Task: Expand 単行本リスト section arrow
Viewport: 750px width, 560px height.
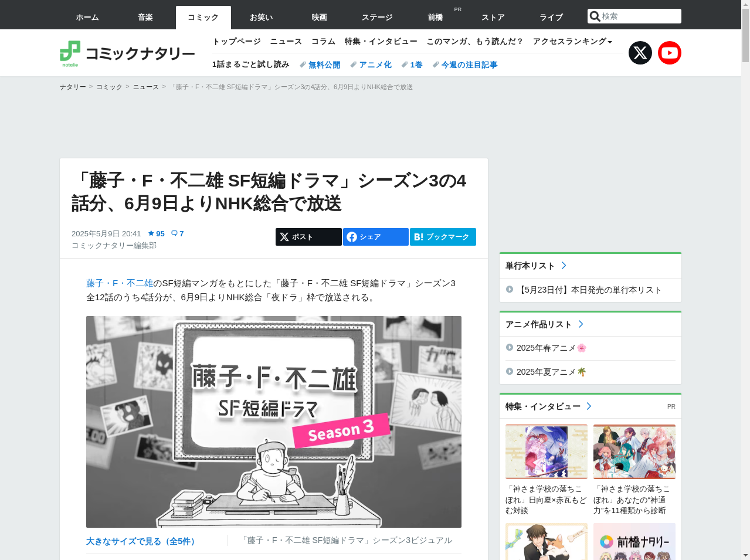Action: coord(564,266)
